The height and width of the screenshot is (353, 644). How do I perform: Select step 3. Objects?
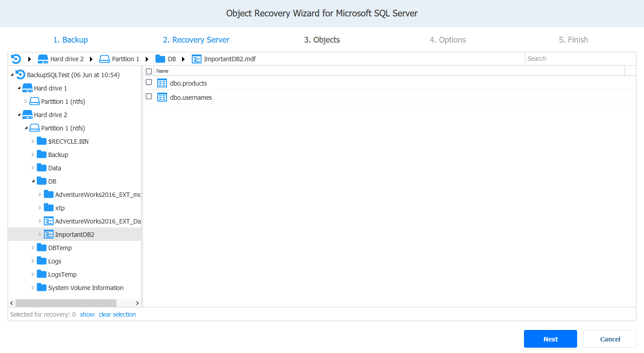tap(322, 40)
